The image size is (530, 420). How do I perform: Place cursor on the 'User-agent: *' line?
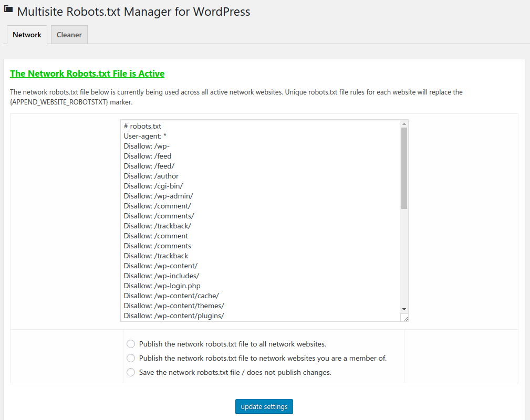(x=145, y=136)
